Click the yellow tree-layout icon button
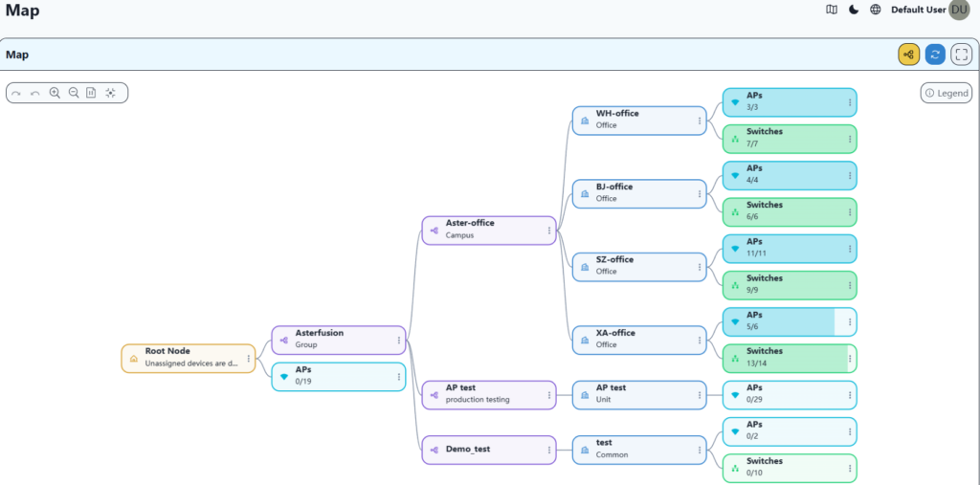980x485 pixels. pos(908,55)
